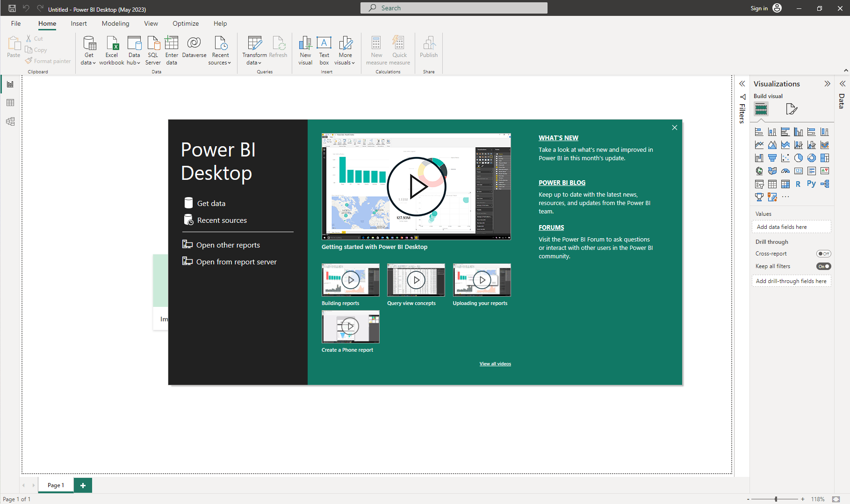Viewport: 850px width, 504px height.
Task: Toggle the Cross-report switch
Action: 823,254
